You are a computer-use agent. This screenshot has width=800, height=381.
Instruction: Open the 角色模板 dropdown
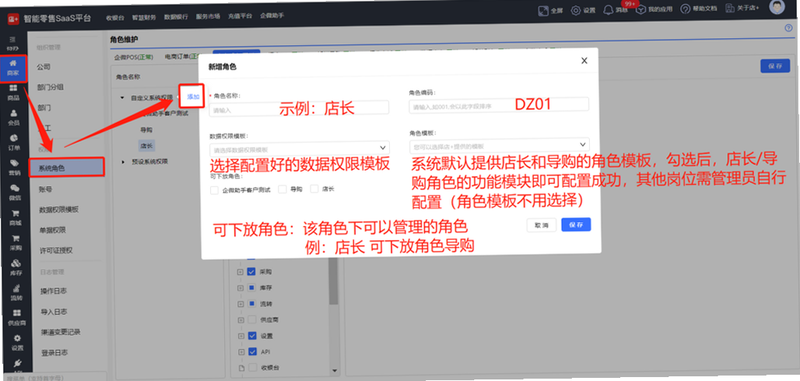[x=499, y=145]
